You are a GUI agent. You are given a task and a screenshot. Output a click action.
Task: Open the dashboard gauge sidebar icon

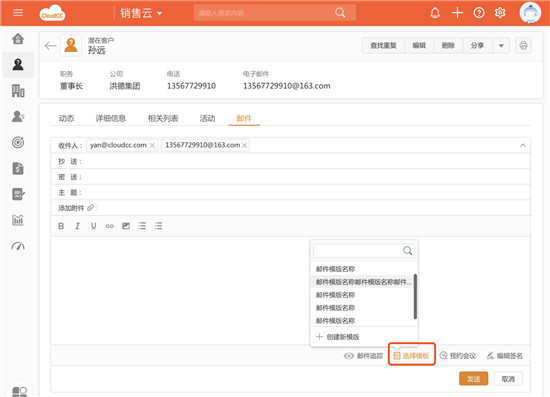[18, 246]
